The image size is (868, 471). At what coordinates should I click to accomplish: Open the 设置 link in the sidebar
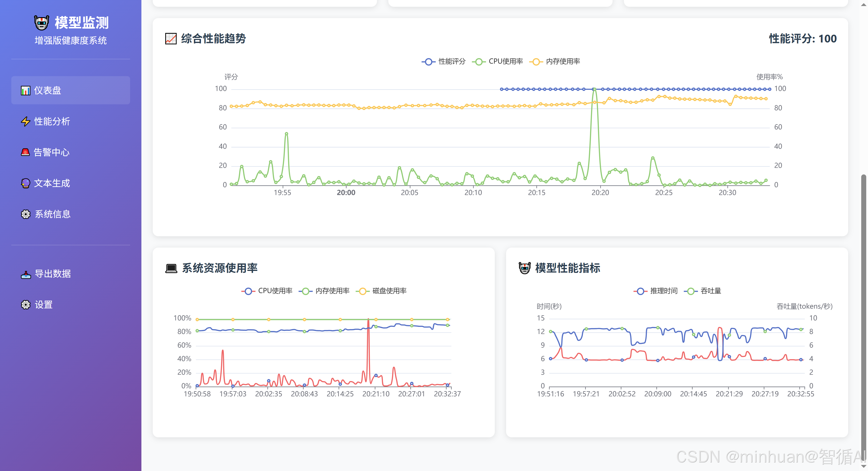point(44,305)
